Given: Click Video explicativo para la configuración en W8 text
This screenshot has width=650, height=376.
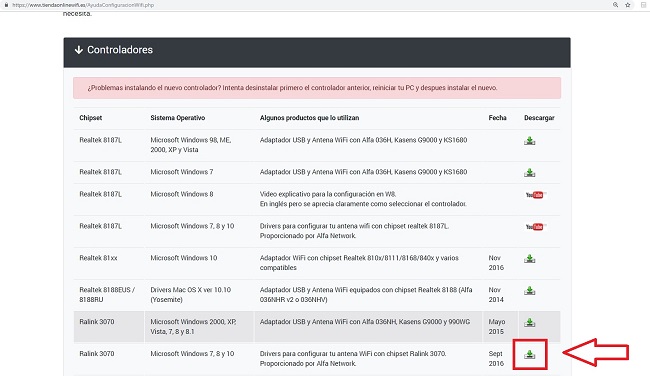Looking at the screenshot, I should 328,194.
